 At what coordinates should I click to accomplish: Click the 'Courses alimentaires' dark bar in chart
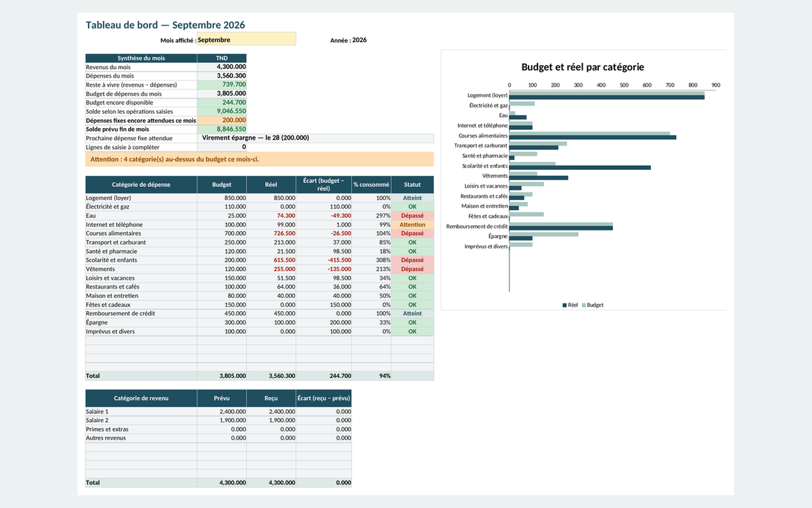coord(593,137)
